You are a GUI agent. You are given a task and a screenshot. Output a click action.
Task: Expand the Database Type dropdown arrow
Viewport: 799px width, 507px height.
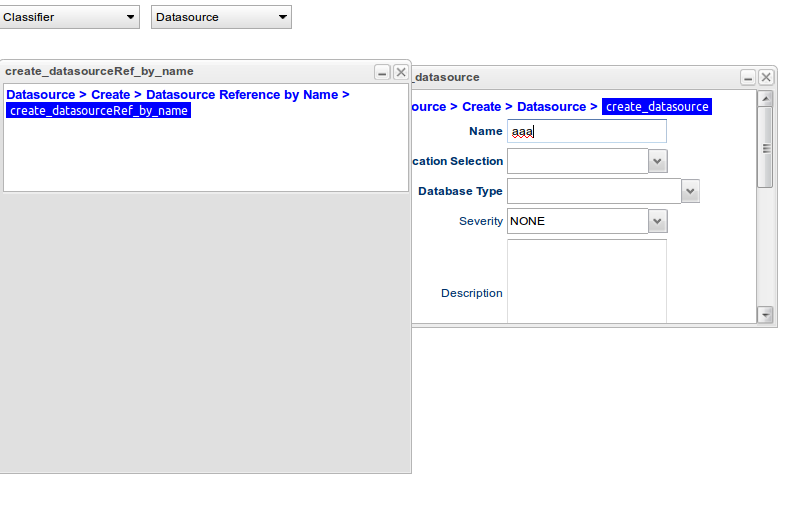690,191
